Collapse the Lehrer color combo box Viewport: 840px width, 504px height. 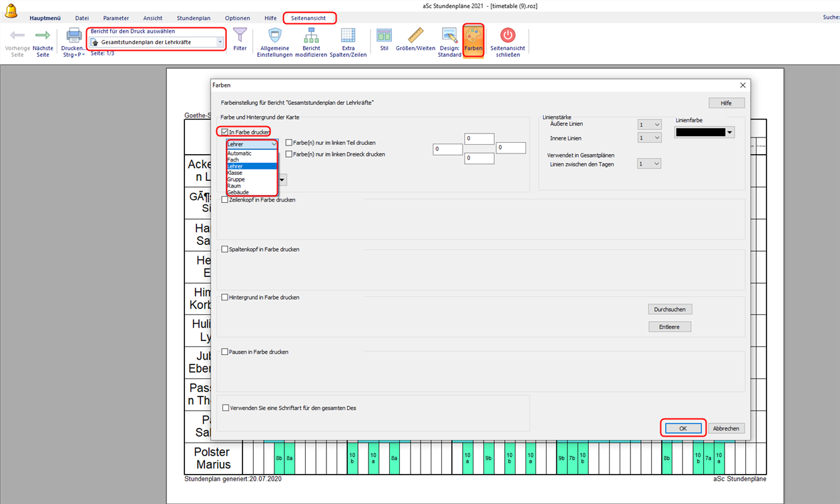pyautogui.click(x=274, y=144)
